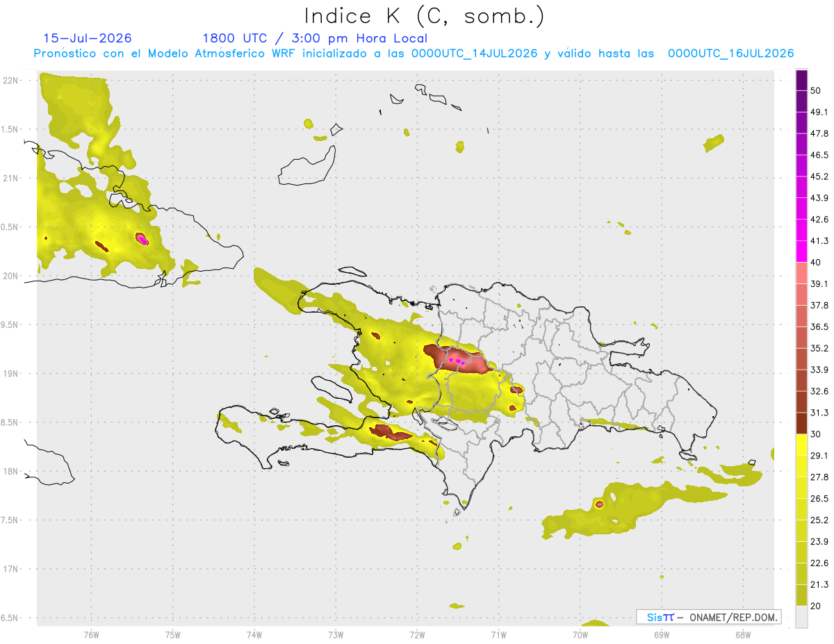Image resolution: width=834 pixels, height=644 pixels.
Task: Pick the bright yellow swatch between 29.1 and 30
Action: pos(801,445)
